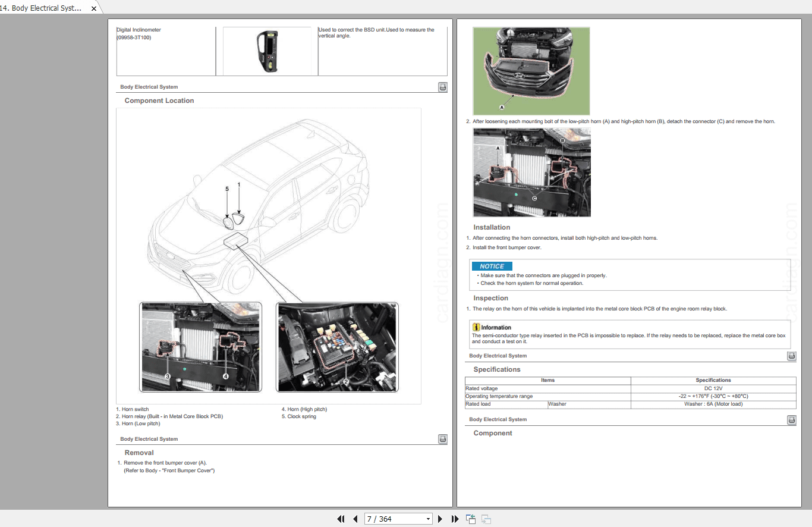
Task: Jump to the first page of the document
Action: [341, 519]
